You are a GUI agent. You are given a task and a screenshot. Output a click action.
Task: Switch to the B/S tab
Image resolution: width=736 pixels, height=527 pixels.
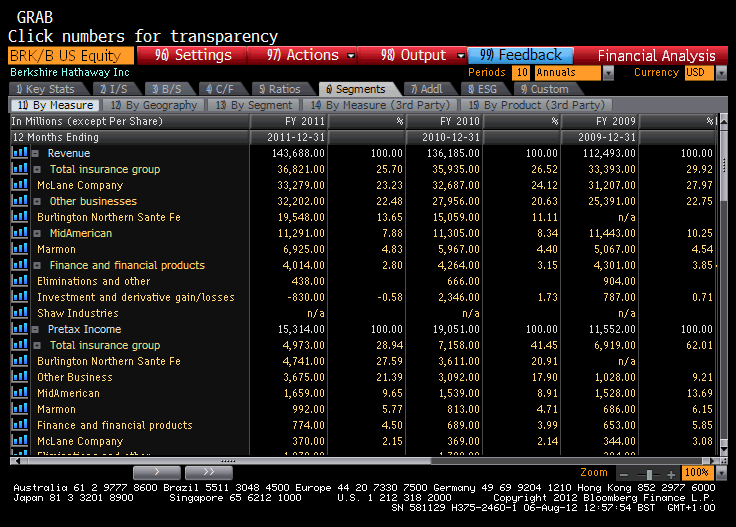(x=167, y=89)
